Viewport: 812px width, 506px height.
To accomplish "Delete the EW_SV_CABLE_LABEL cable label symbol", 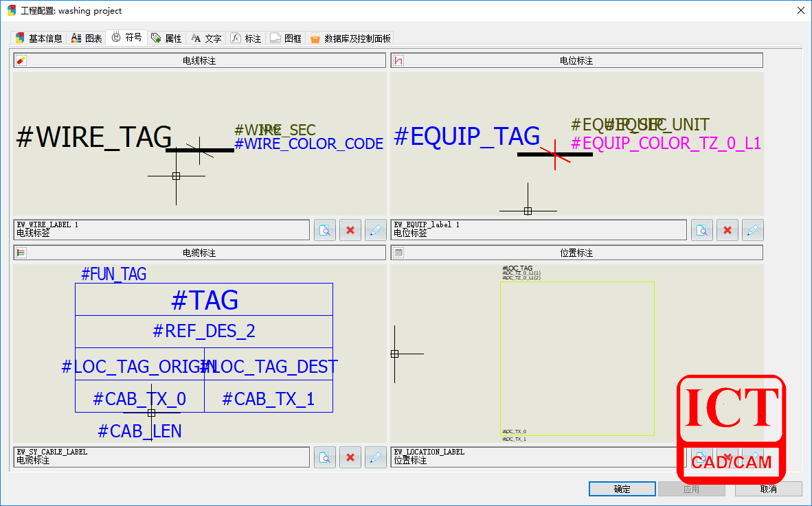I will pos(350,457).
